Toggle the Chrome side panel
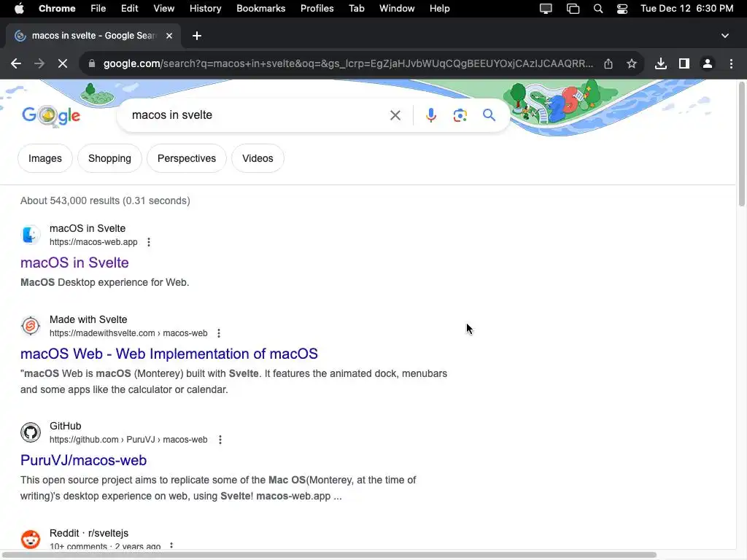The height and width of the screenshot is (560, 747). [x=684, y=63]
